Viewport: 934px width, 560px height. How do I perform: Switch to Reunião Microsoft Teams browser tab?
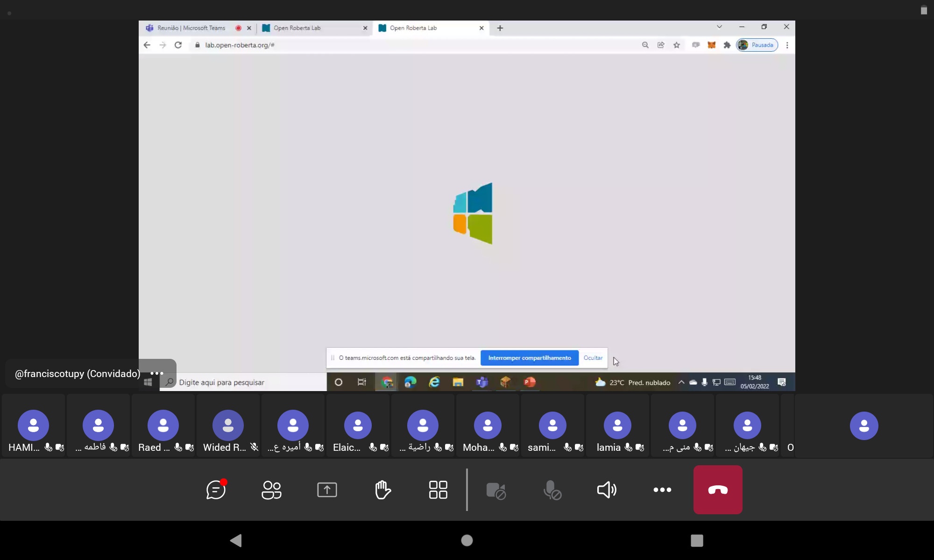[x=191, y=28]
